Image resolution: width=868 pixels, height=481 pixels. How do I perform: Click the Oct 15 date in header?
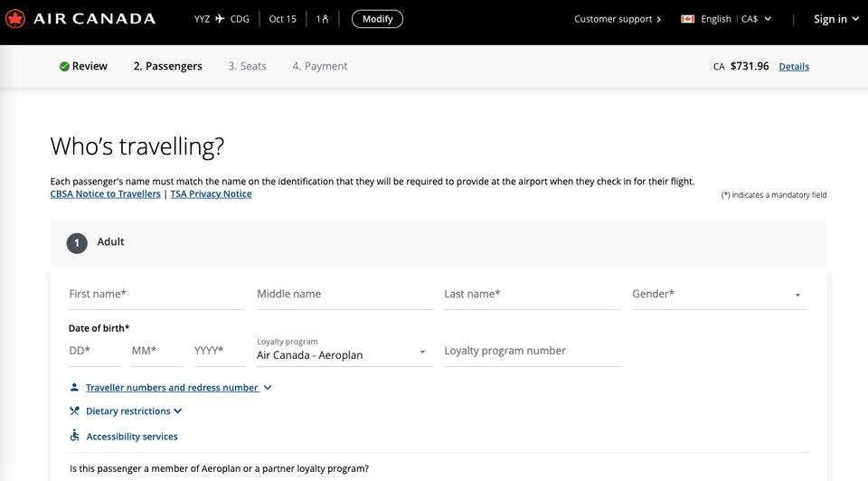coord(282,19)
